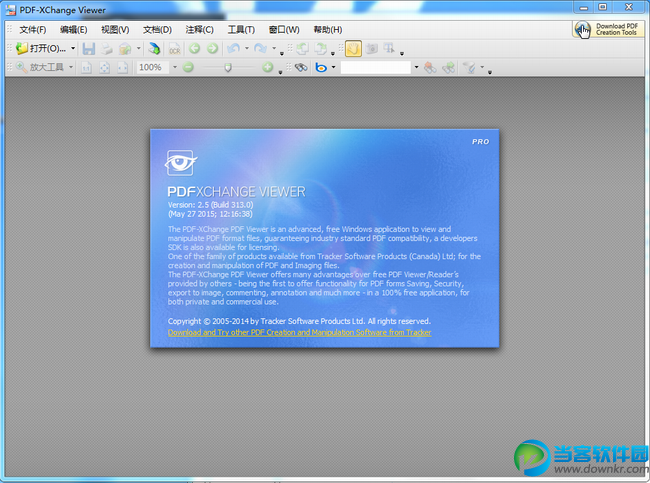650x483 pixels.
Task: Click the Open (打开) folder button
Action: click(x=41, y=49)
